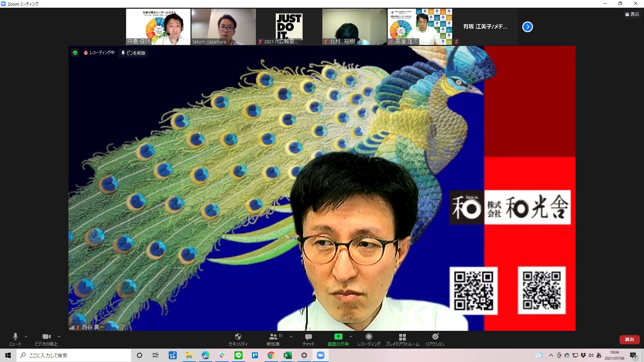Open Microsoft Edge from taskbar

[205, 355]
